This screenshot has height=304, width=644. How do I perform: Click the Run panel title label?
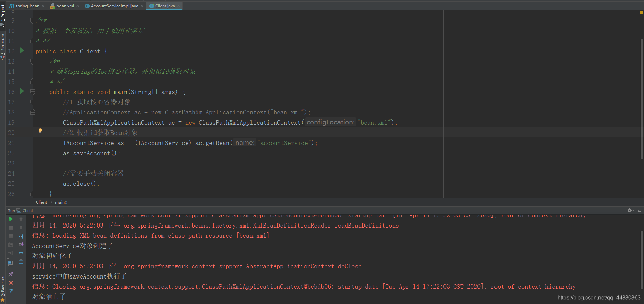tap(11, 211)
